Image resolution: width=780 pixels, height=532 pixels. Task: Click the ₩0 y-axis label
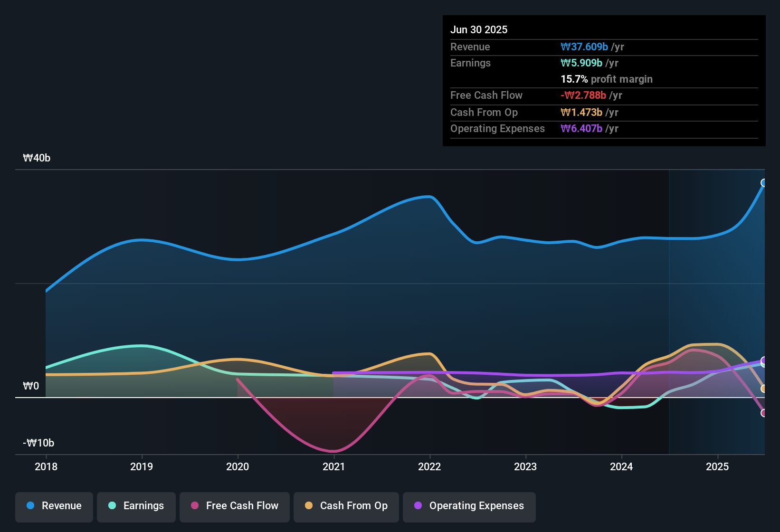(31, 386)
